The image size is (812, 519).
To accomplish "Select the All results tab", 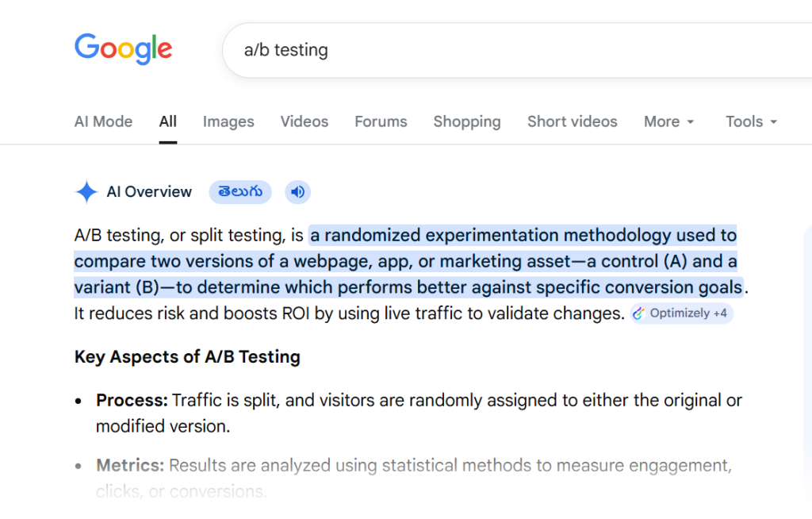I will point(167,121).
